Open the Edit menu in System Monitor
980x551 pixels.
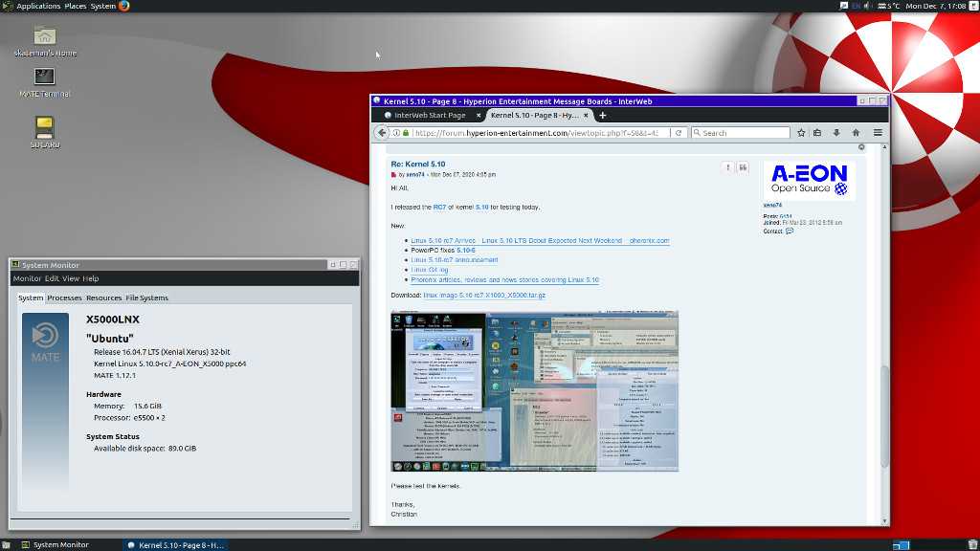52,278
